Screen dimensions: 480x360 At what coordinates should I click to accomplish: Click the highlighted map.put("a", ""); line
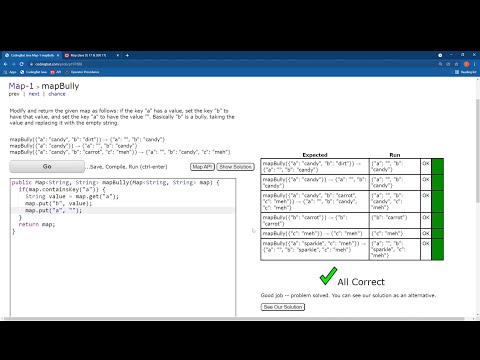[x=53, y=210]
